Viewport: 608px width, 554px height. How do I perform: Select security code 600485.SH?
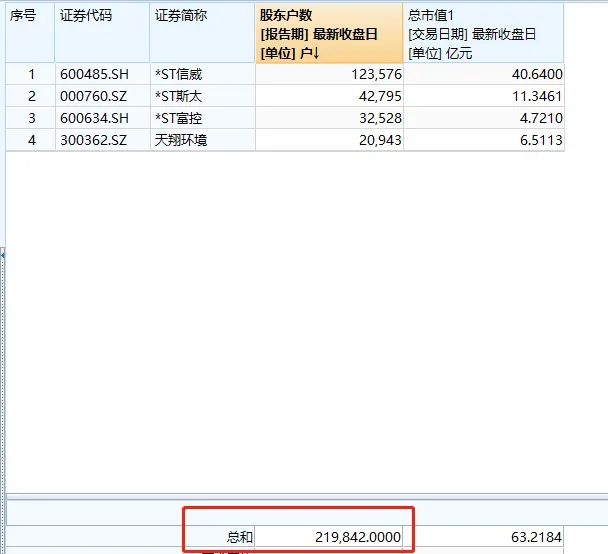pyautogui.click(x=94, y=74)
